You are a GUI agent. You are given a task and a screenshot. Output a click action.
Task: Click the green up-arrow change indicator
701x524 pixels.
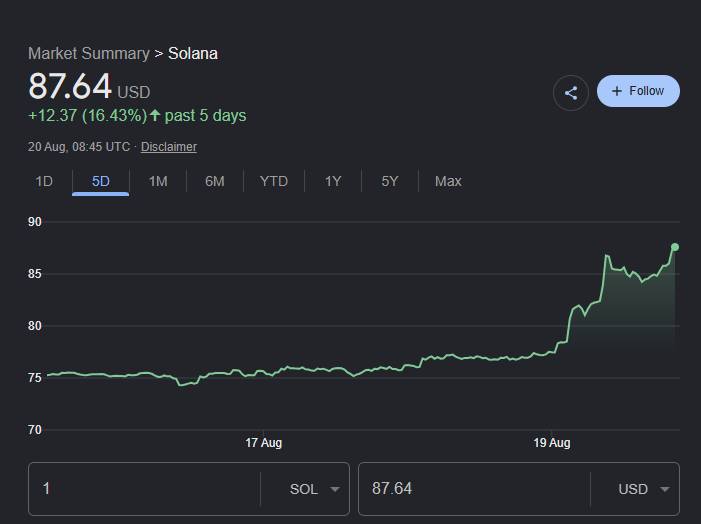[x=155, y=115]
